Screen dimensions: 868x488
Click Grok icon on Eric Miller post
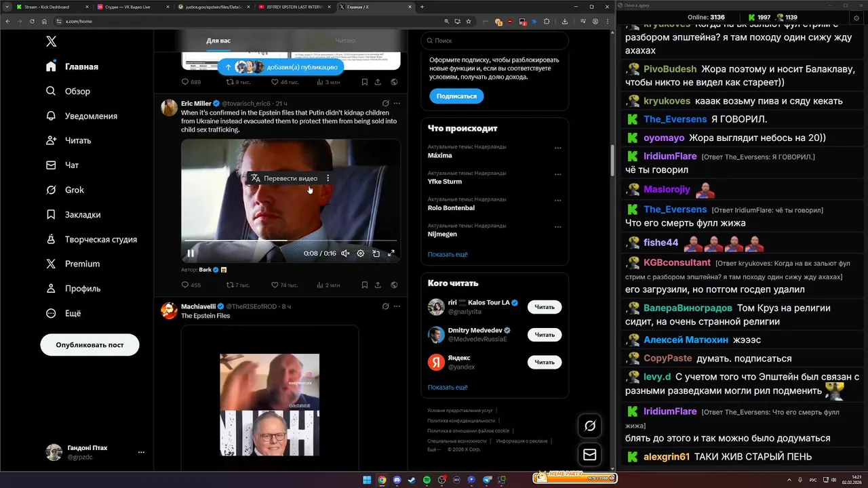click(385, 104)
